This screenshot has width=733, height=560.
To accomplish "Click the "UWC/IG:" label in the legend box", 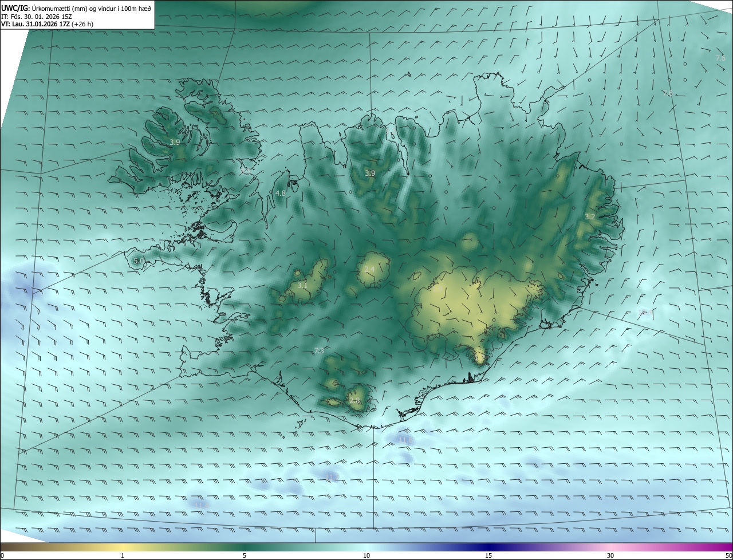I will point(15,8).
